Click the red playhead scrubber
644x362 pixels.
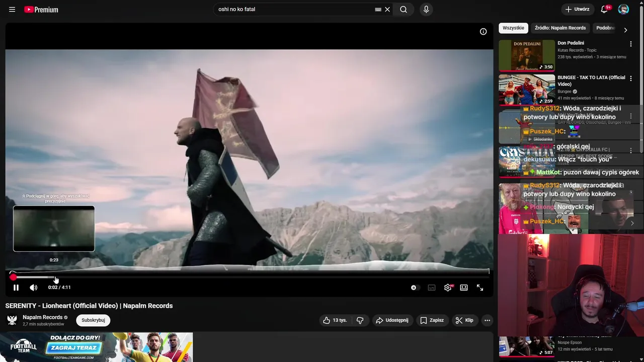coord(13,277)
